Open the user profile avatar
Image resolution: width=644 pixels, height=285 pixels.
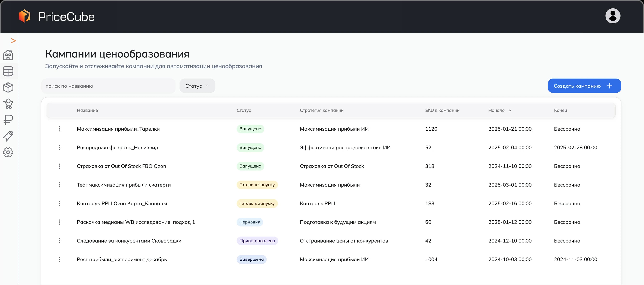click(613, 16)
